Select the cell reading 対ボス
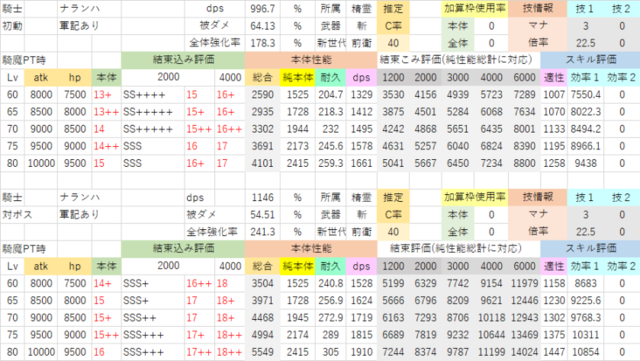This screenshot has height=361, width=640. pyautogui.click(x=17, y=215)
